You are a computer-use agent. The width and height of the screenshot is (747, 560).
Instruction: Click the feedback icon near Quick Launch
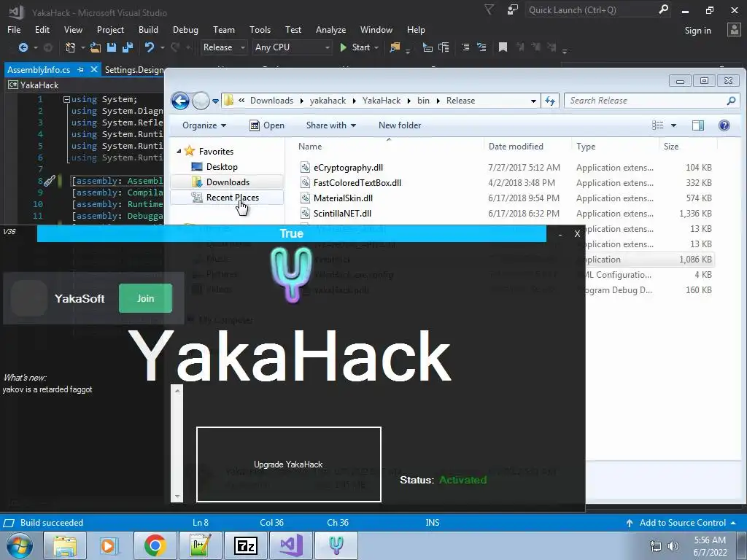[x=513, y=9]
